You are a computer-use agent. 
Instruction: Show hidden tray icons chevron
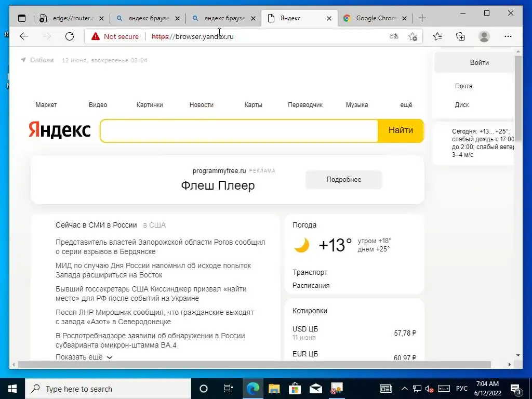click(x=405, y=389)
